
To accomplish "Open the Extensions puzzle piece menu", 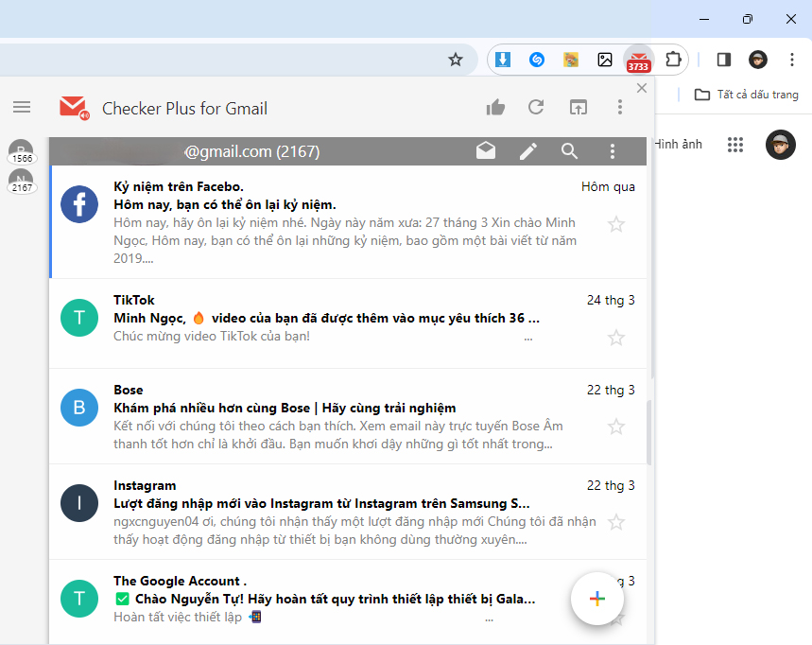I will point(673,60).
